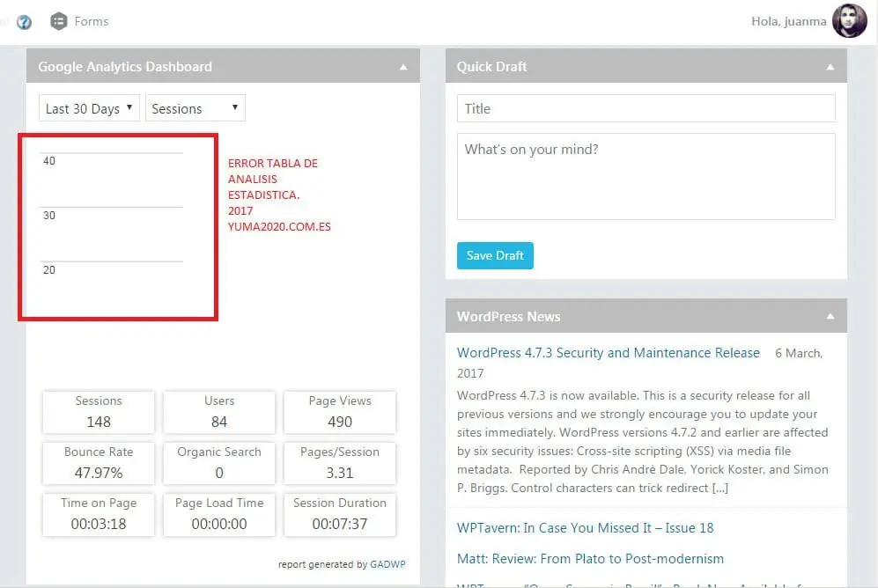The width and height of the screenshot is (878, 588).
Task: Click the Quick Draft panel title
Action: point(491,67)
